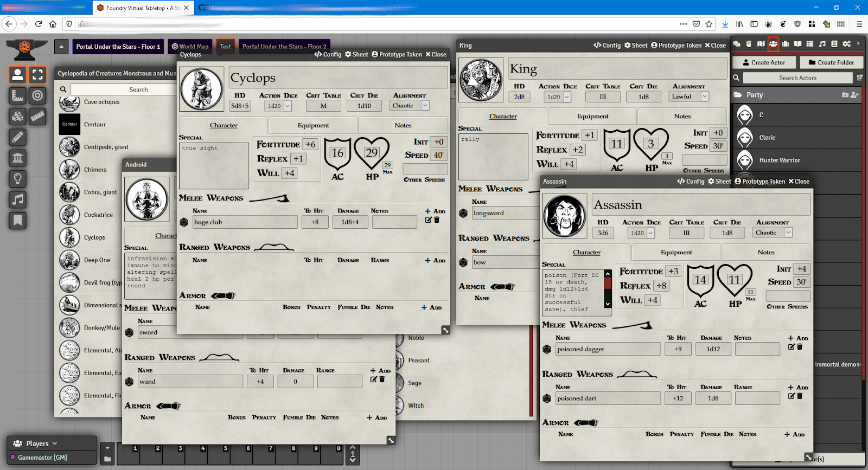Open the Game Settings gears tab

coord(846,44)
